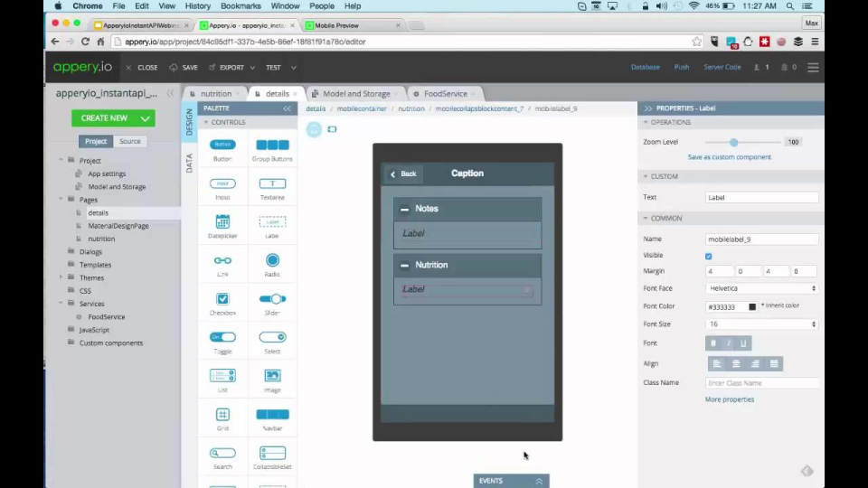Screen dimensions: 868x488
Task: Toggle bold font style button
Action: 713,343
